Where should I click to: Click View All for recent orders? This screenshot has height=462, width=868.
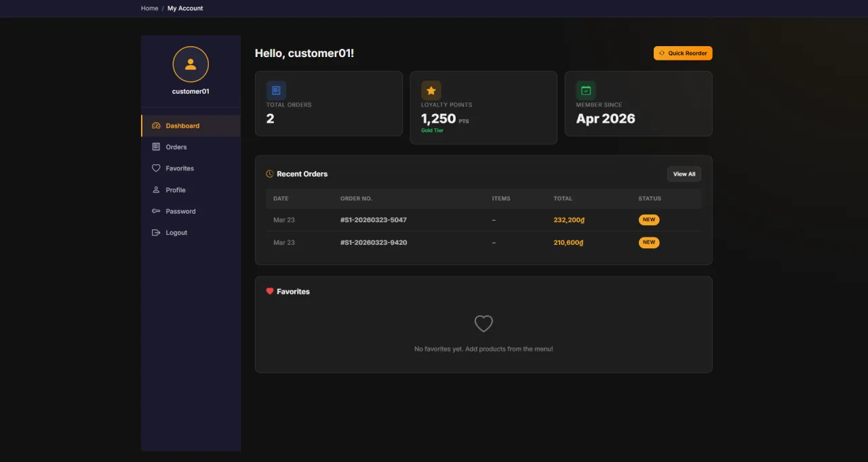684,174
